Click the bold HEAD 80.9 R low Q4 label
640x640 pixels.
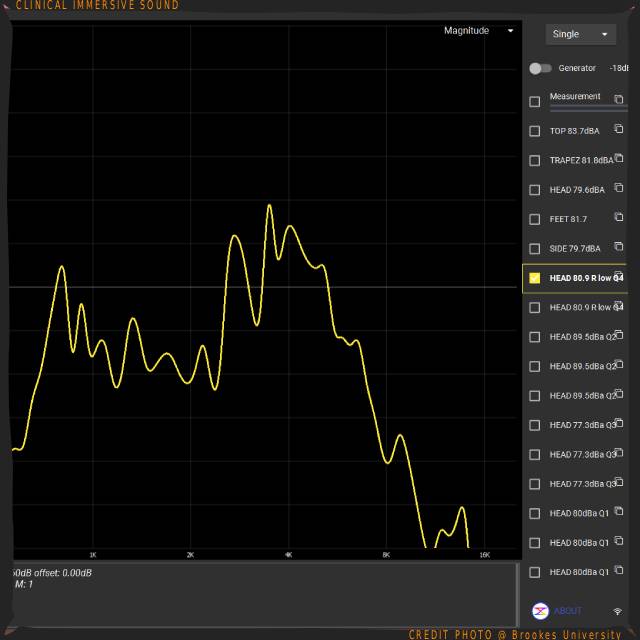[x=586, y=278]
